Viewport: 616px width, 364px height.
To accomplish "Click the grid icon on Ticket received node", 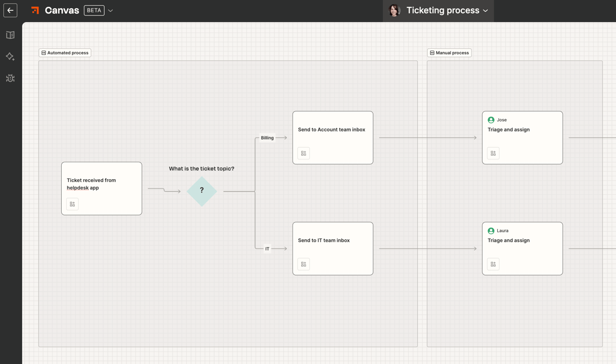I will pos(72,204).
